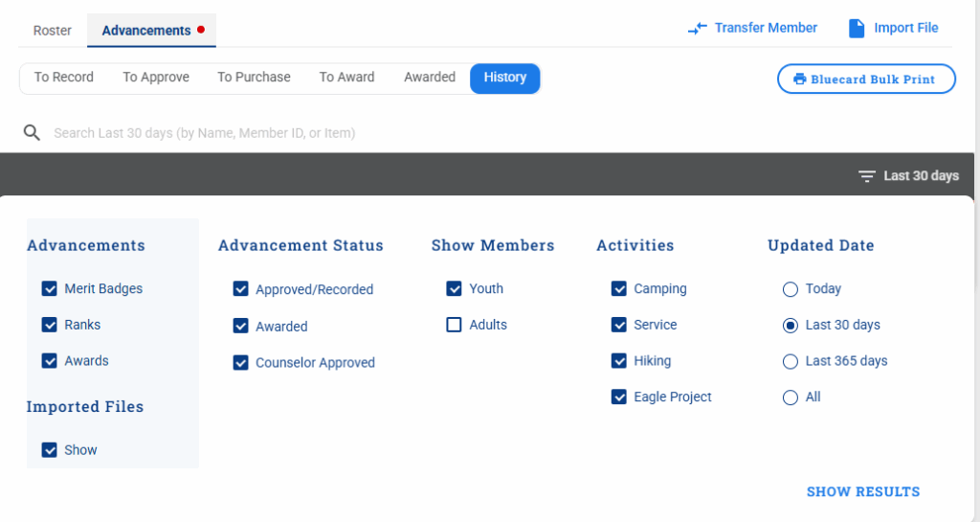Click the Import File document icon
Screen dimensions: 980x522
tap(857, 29)
